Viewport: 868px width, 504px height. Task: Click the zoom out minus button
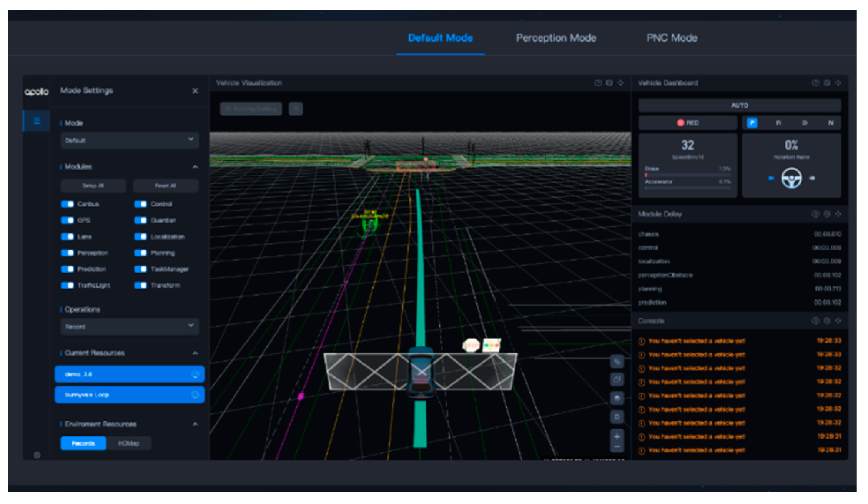click(617, 447)
